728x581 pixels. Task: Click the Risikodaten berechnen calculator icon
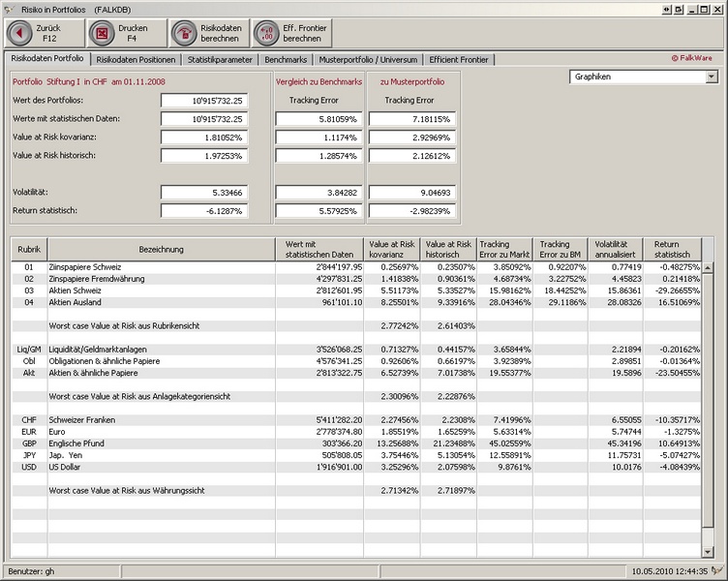[184, 34]
